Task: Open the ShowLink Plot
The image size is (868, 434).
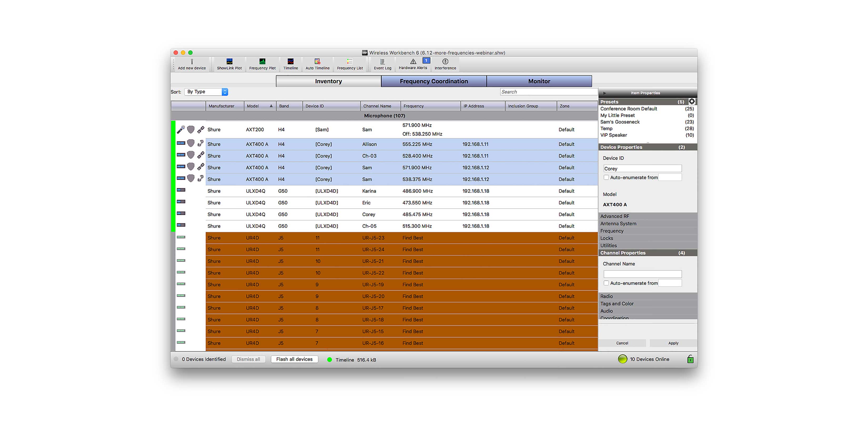Action: point(229,64)
